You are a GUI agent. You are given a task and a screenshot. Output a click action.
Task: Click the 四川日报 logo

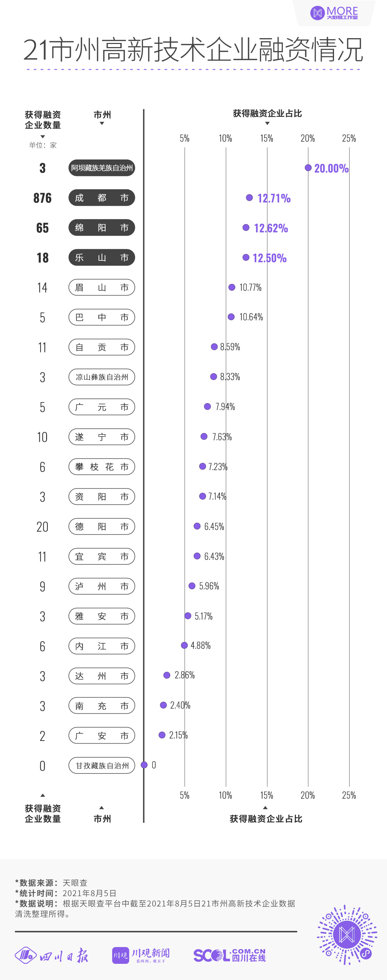51,955
